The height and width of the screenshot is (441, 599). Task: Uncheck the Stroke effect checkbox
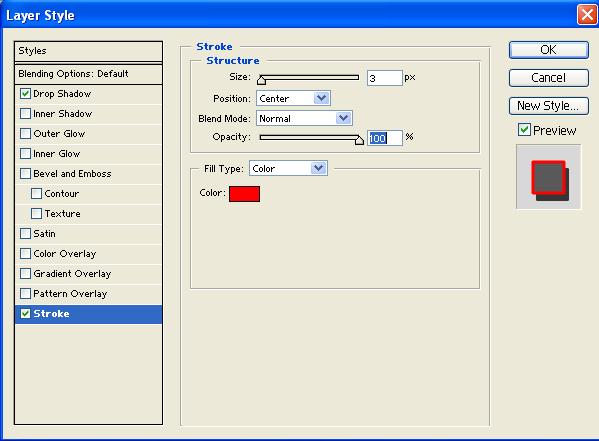(x=25, y=313)
